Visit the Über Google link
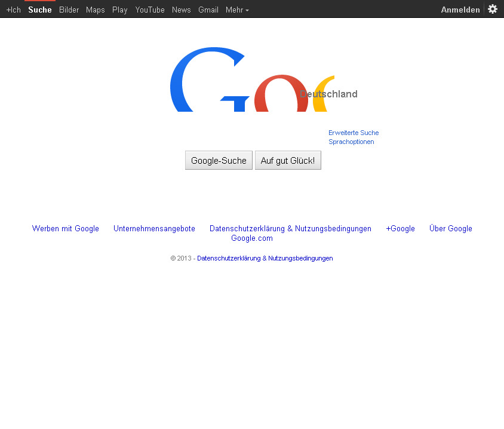The height and width of the screenshot is (429, 504). tap(450, 228)
